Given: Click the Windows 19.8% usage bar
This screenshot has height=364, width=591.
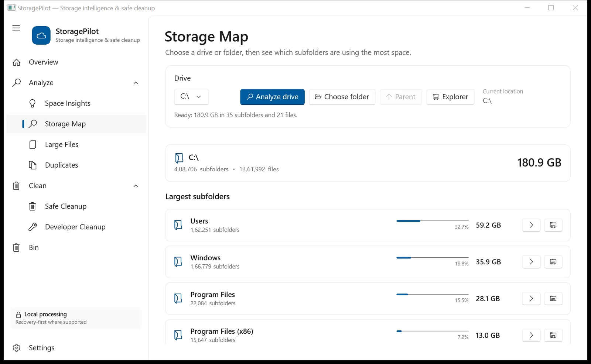Looking at the screenshot, I should [433, 258].
